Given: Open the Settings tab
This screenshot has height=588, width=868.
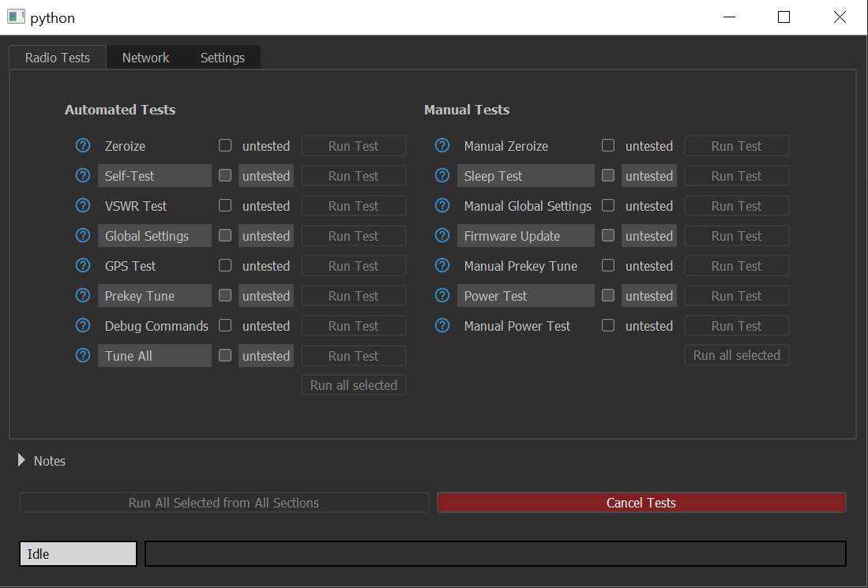Looking at the screenshot, I should pyautogui.click(x=222, y=58).
